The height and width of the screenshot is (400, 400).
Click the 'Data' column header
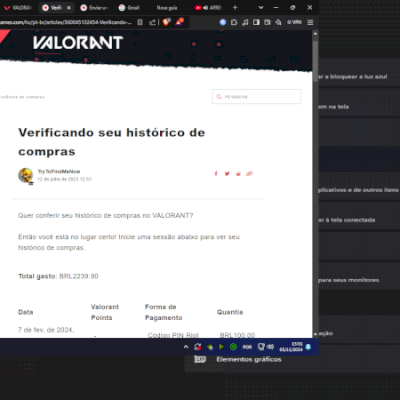26,312
